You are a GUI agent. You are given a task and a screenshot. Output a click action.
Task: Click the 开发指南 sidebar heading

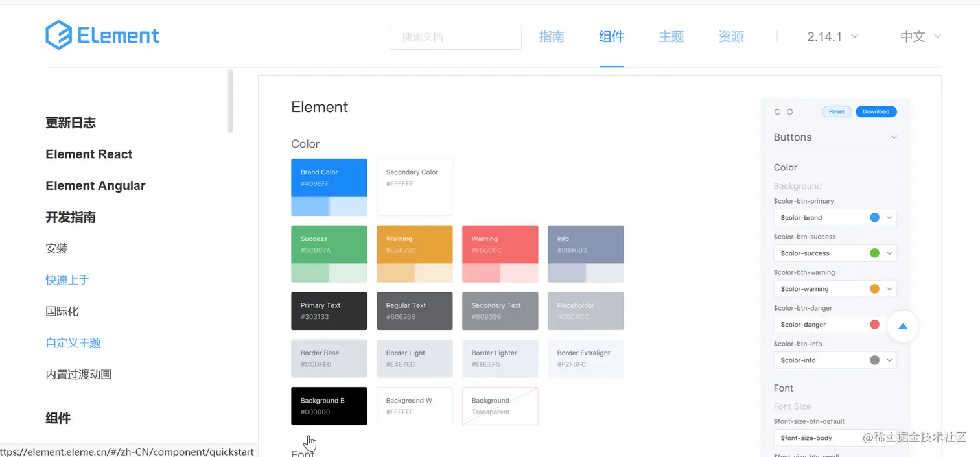(x=71, y=217)
